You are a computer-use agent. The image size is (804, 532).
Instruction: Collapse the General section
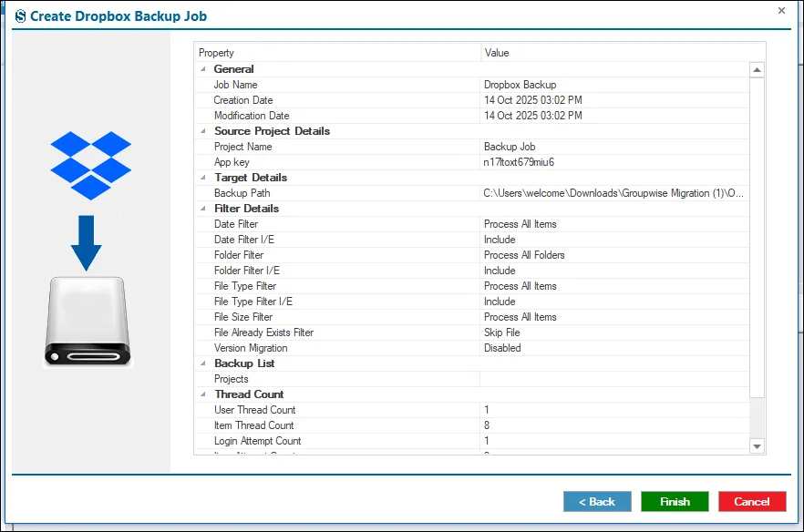click(x=203, y=69)
